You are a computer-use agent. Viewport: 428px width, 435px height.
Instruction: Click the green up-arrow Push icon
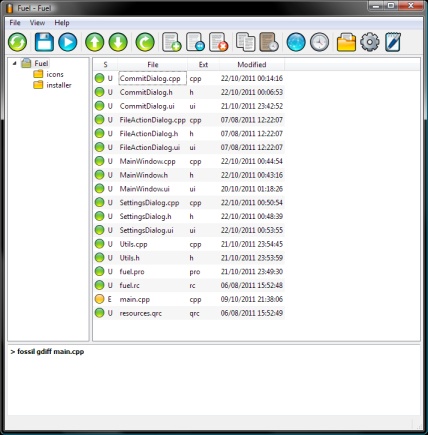(95, 42)
